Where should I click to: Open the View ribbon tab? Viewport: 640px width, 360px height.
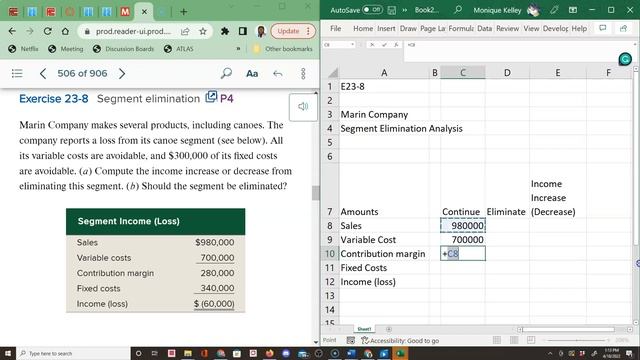pos(531,29)
